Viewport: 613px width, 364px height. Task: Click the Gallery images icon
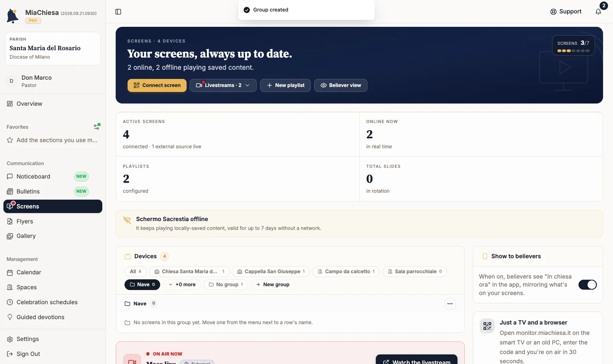coord(10,236)
